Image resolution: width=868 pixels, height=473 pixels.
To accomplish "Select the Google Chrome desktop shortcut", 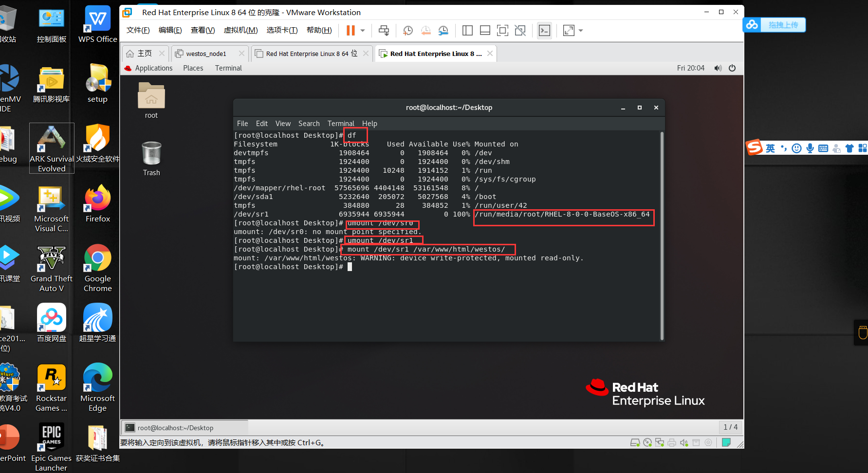I will 98,268.
